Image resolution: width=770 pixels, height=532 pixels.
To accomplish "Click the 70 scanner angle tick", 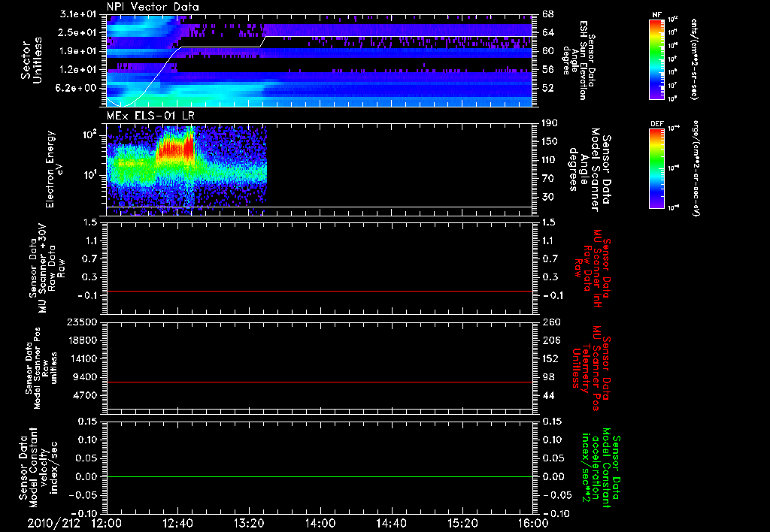I will pyautogui.click(x=548, y=179).
